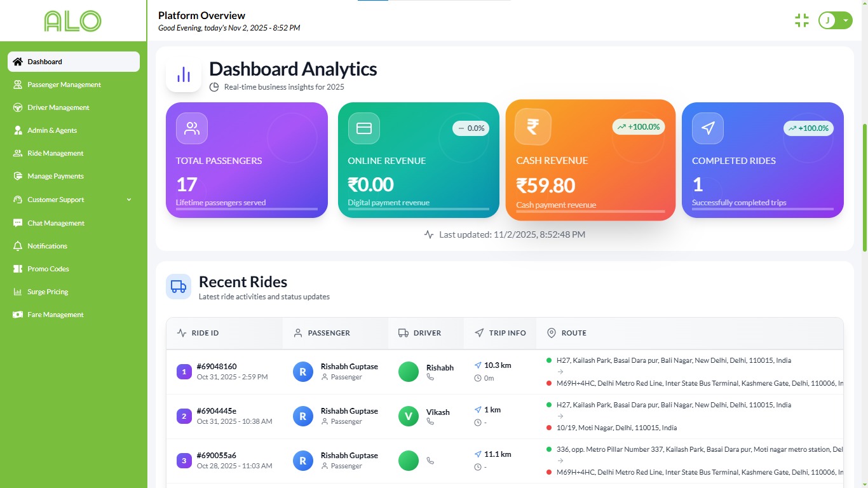Select Admin & Agents menu
This screenshot has width=868, height=488.
point(74,130)
